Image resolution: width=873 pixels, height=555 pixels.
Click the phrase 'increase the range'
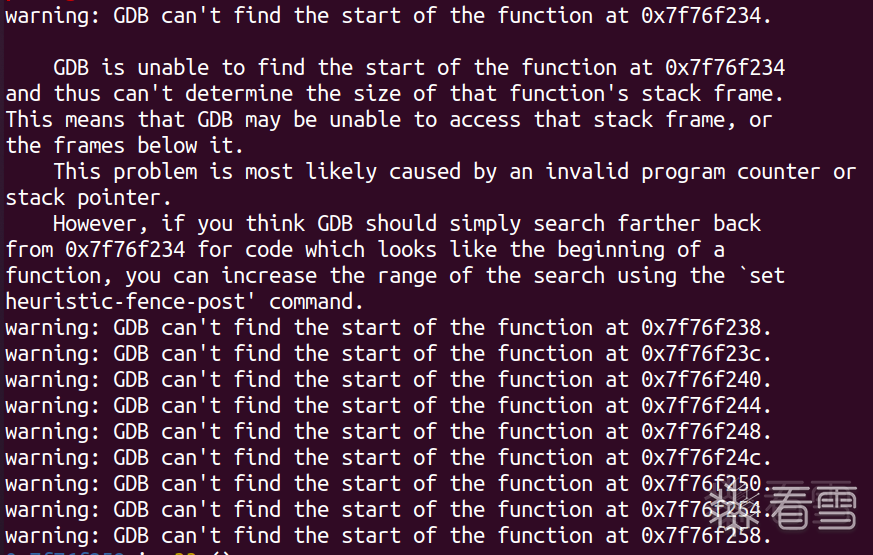[x=330, y=276]
